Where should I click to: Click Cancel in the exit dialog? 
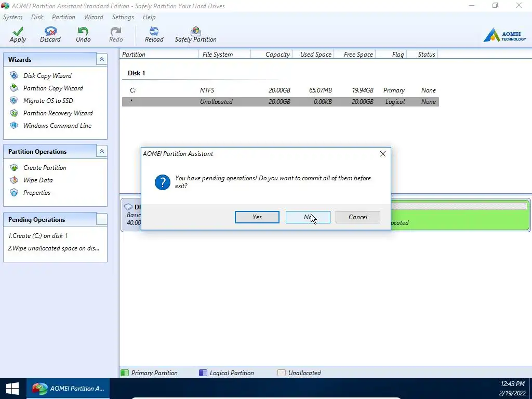(x=357, y=217)
